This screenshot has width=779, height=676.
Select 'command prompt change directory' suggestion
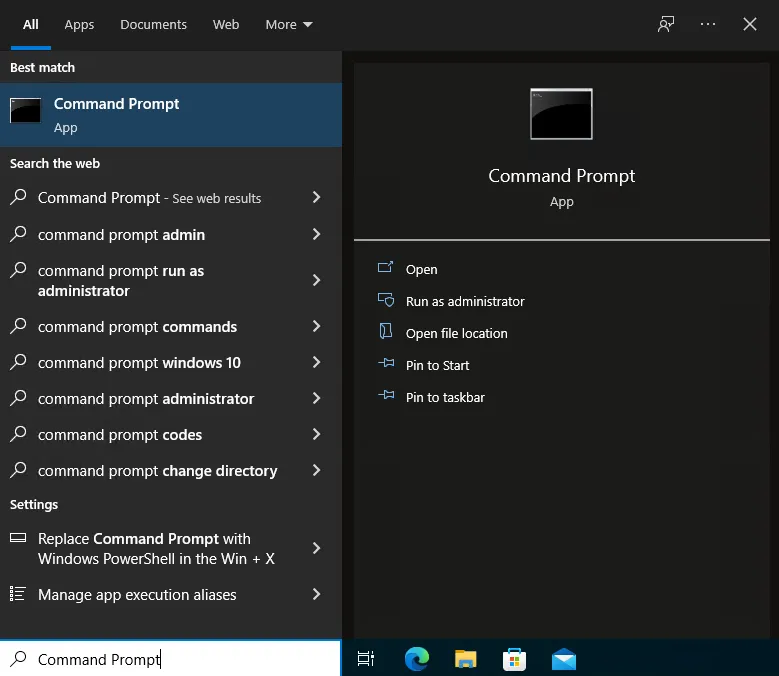point(171,470)
